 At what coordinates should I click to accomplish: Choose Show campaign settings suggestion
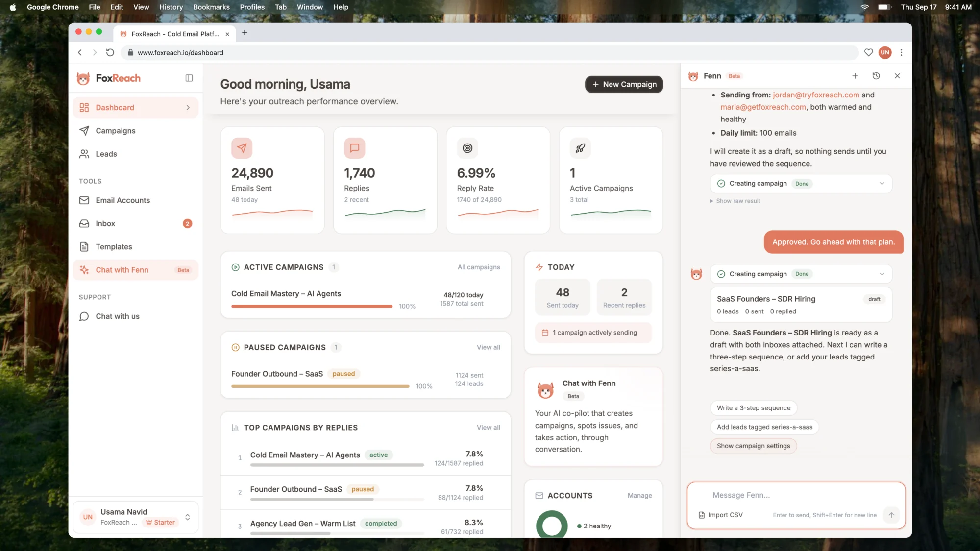coord(753,446)
